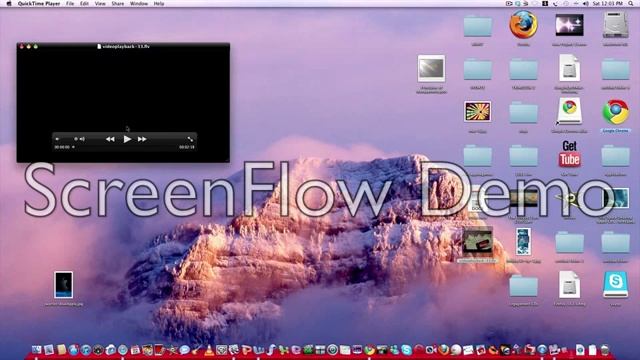
Task: Select the gray screenshot image left of the folders
Action: tap(431, 69)
